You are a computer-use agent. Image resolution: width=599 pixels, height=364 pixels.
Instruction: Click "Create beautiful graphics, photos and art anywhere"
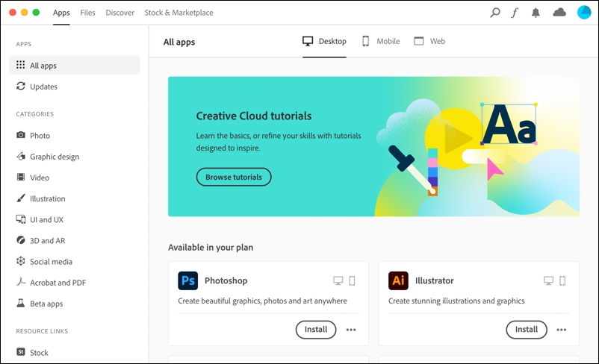[262, 301]
